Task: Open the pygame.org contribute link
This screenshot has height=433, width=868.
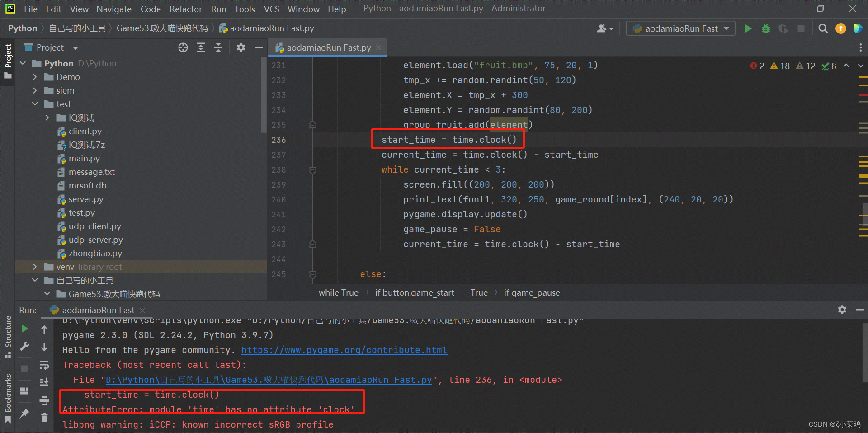Action: click(x=344, y=349)
